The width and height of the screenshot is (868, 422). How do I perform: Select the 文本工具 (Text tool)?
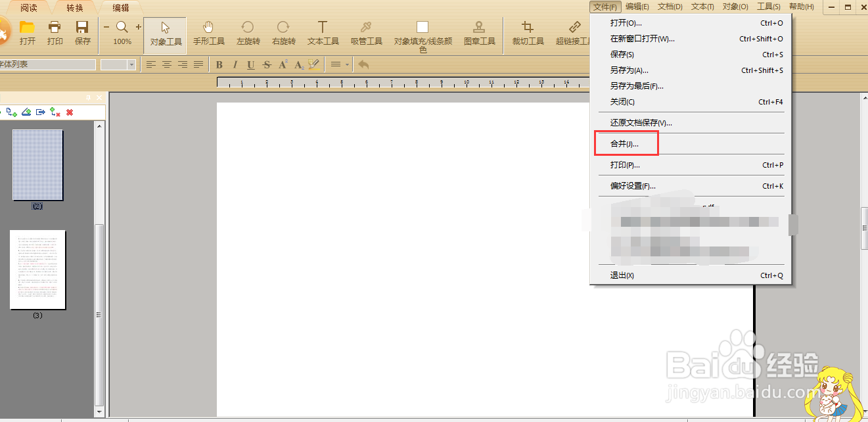tap(322, 34)
